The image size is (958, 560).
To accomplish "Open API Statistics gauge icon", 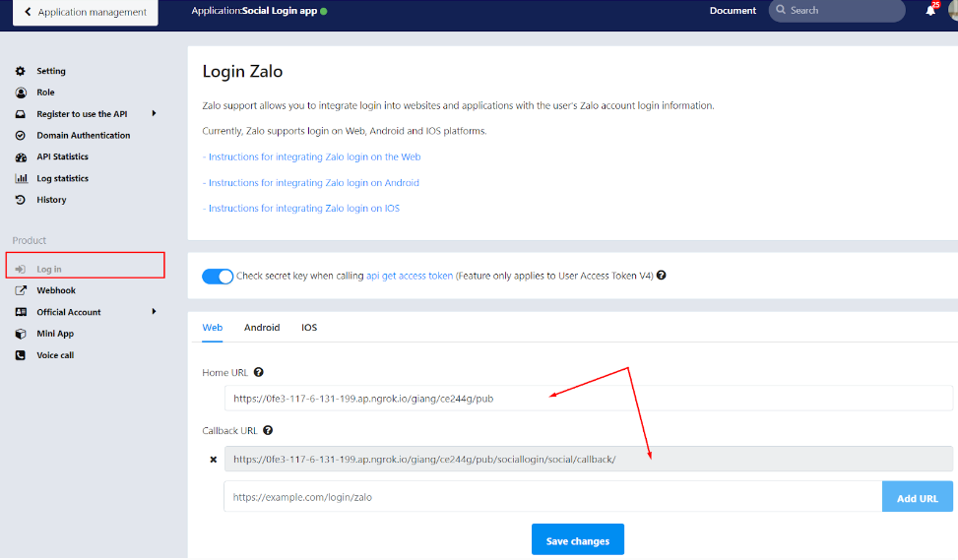I will point(21,157).
